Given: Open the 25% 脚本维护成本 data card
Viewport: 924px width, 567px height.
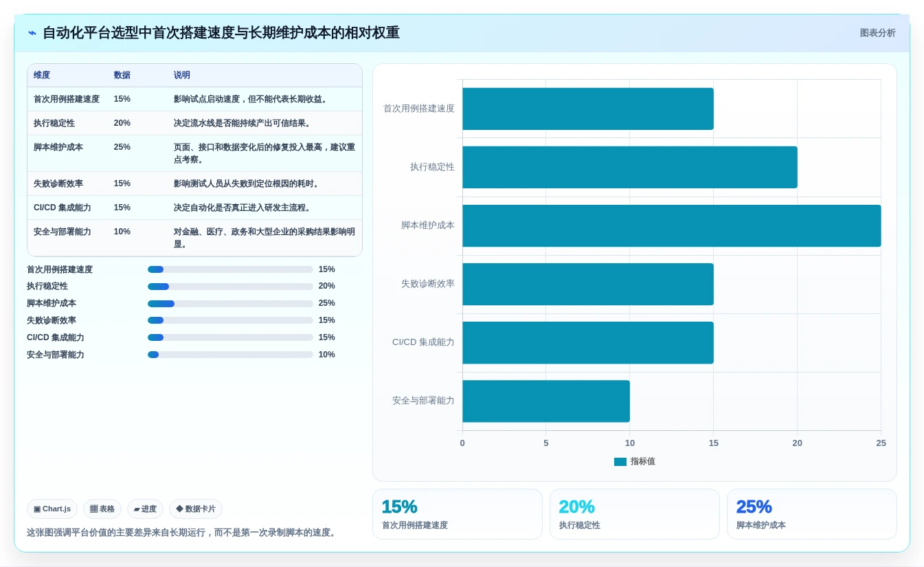Looking at the screenshot, I should click(x=812, y=514).
